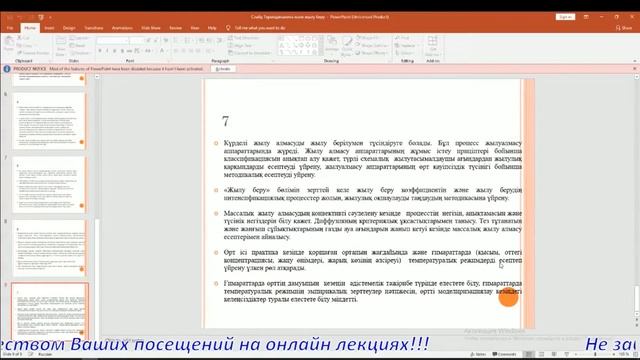This screenshot has width=640, height=360.
Task: Click the Format Painter command
Action: point(33,53)
